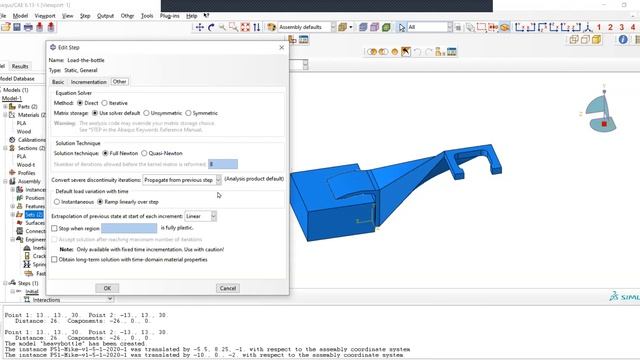The image size is (640, 360).
Task: Click OK in Edit Step dialog
Action: click(107, 288)
